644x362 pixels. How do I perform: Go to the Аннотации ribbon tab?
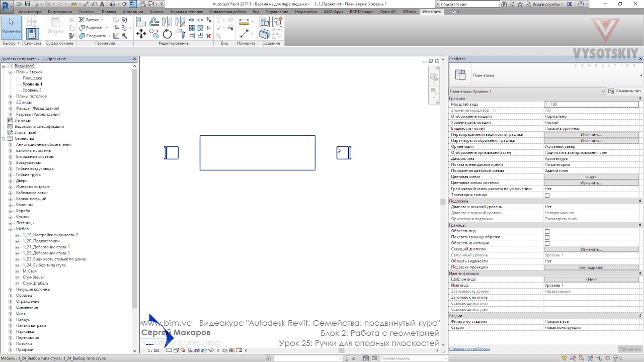133,12
